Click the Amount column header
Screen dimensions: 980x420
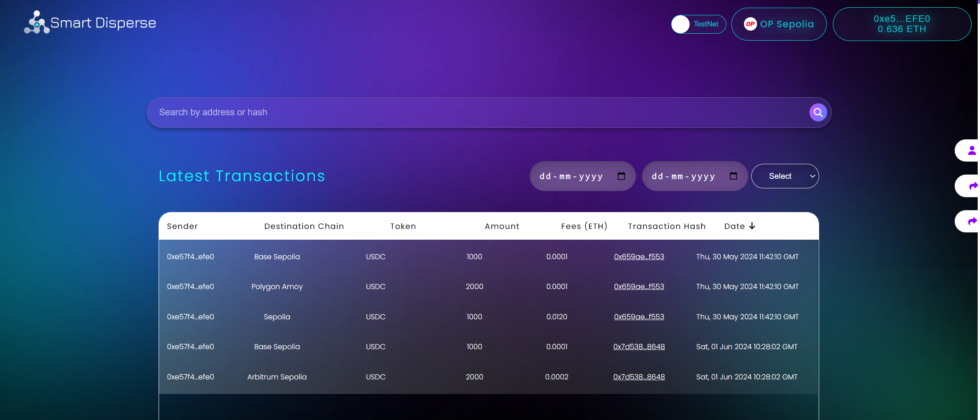[502, 226]
